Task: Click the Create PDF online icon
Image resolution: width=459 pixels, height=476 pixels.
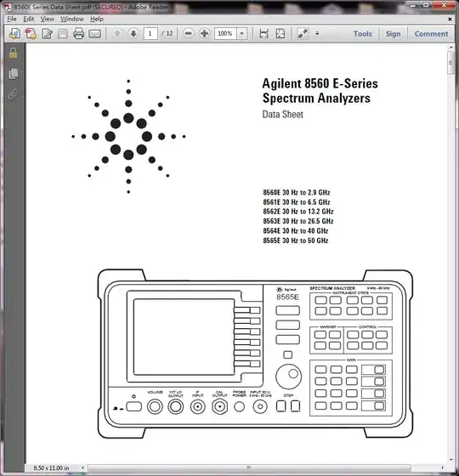Action: 14,33
